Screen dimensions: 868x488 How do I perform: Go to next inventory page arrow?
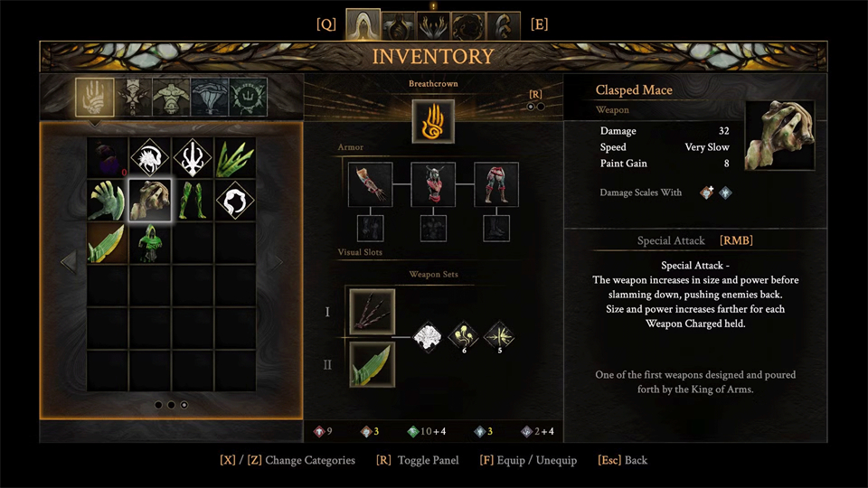(276, 261)
